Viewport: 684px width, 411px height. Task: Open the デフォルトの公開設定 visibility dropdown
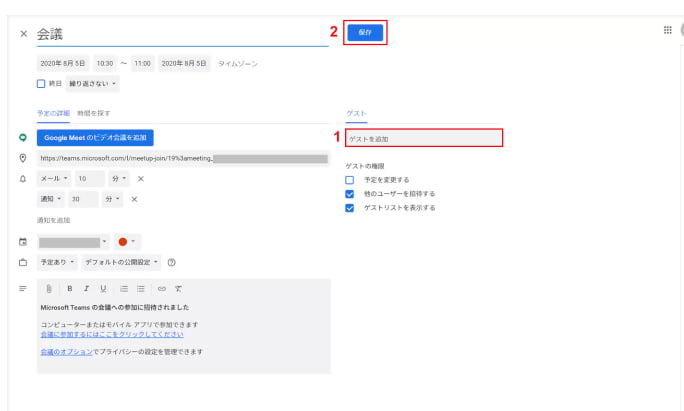pyautogui.click(x=121, y=262)
